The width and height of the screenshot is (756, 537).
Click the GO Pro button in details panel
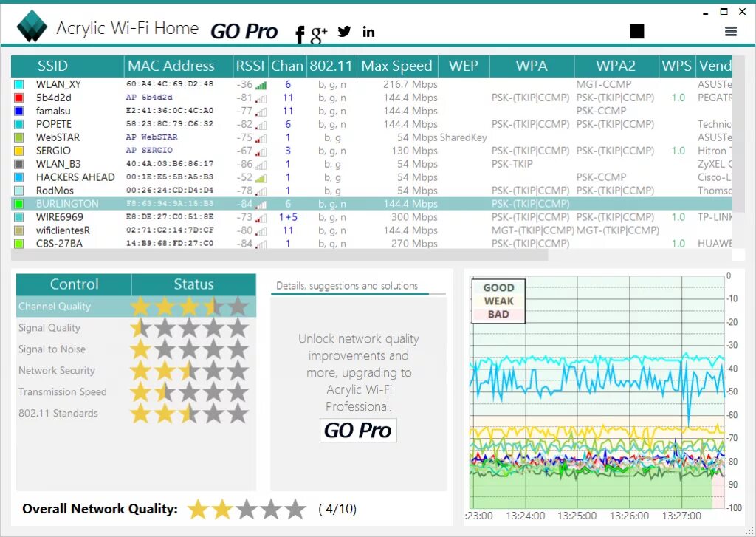coord(358,430)
